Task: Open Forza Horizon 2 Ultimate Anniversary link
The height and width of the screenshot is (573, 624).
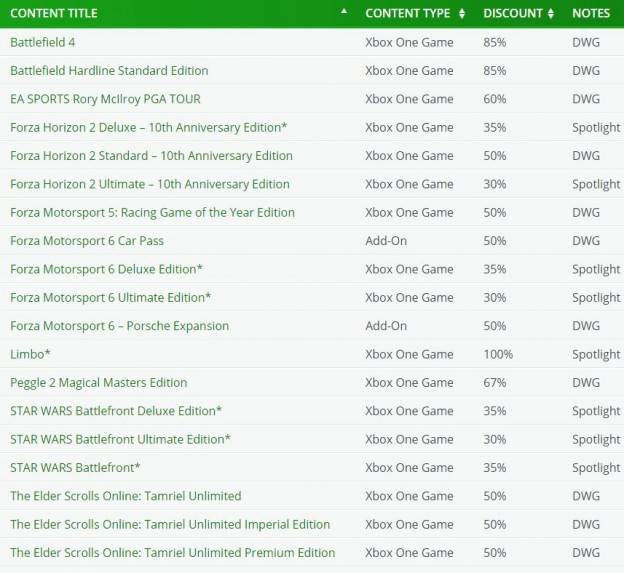Action: coord(150,184)
